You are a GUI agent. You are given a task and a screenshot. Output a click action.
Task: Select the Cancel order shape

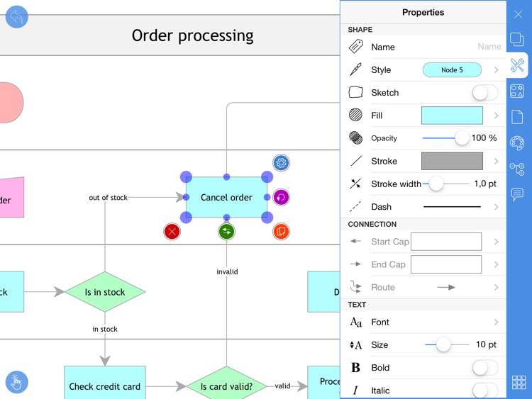point(227,197)
